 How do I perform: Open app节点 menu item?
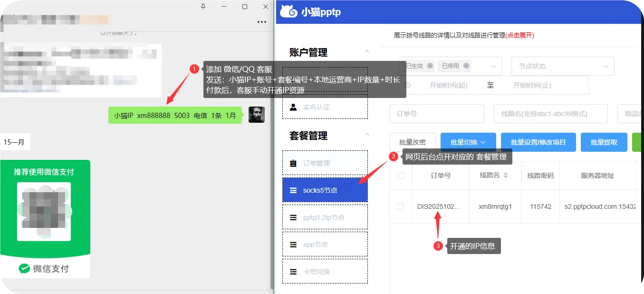(x=325, y=245)
